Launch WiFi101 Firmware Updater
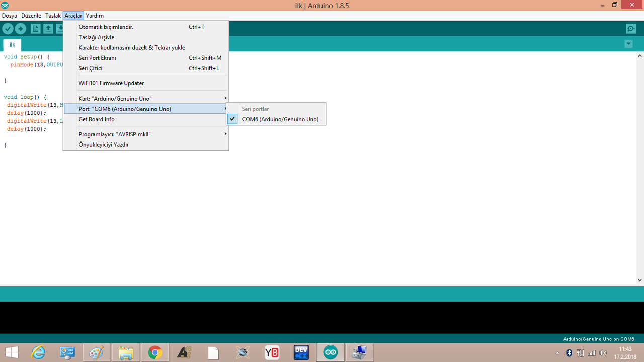Screen dimensions: 644x362 pos(146,83)
